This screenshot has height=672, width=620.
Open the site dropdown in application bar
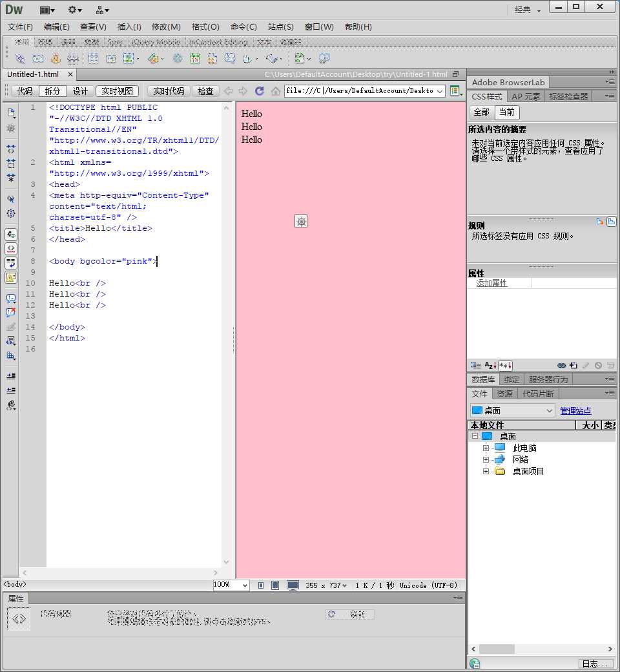pos(102,10)
